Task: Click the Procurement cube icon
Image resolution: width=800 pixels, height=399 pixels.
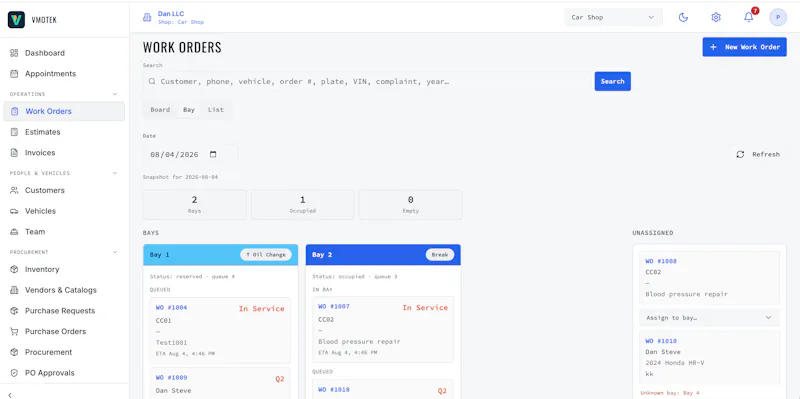Action: pyautogui.click(x=14, y=352)
